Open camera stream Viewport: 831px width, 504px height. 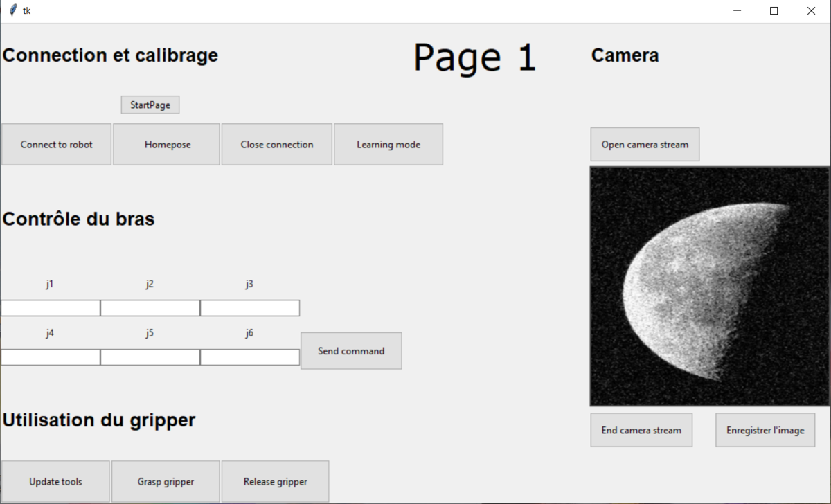coord(645,145)
